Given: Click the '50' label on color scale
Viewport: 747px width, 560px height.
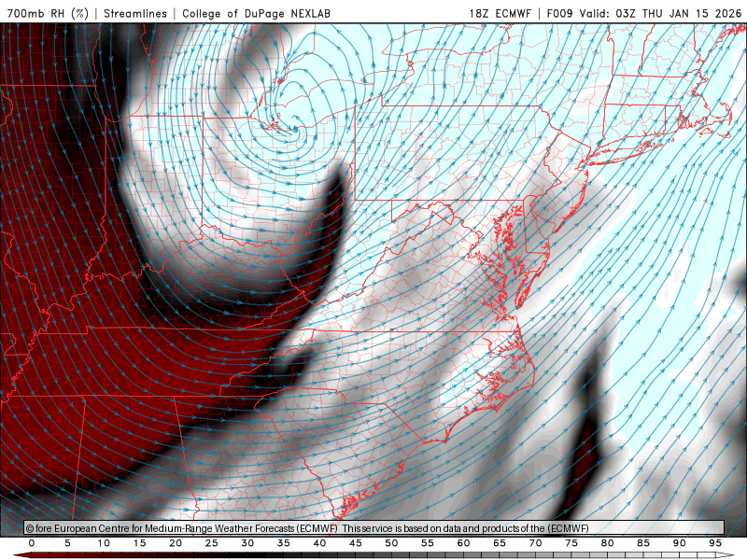Looking at the screenshot, I should coord(391,543).
